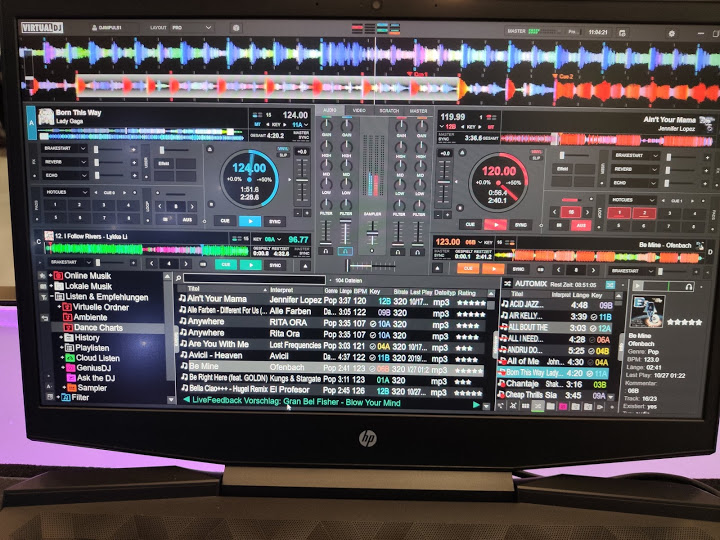Switch to the AUDIO mixer tab
Screen dimensions: 720x540
point(330,110)
